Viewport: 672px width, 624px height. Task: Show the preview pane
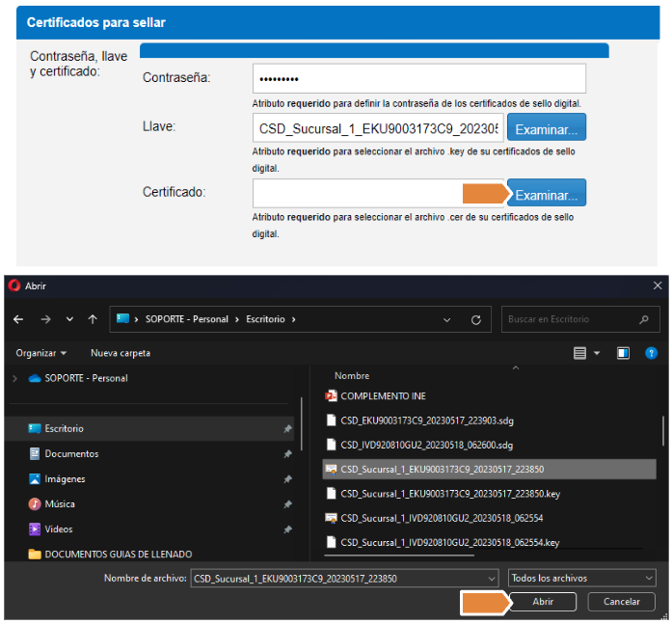click(x=623, y=353)
